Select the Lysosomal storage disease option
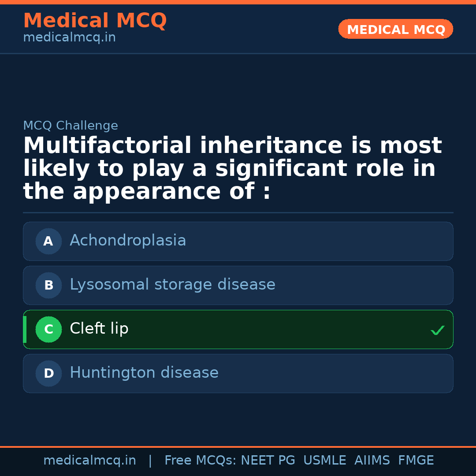476x476 pixels. tap(238, 285)
